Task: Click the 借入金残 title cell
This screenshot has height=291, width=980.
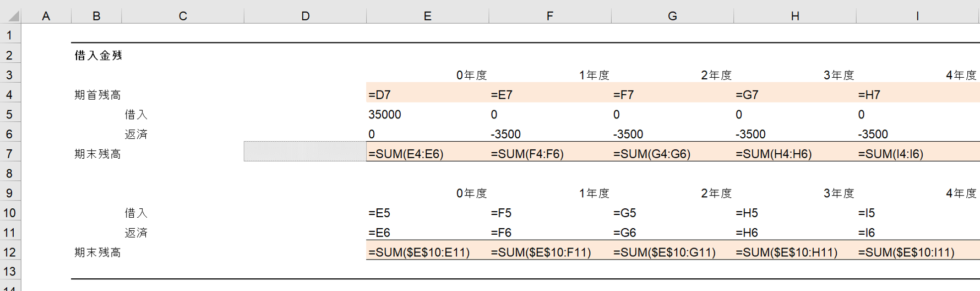Action: point(99,55)
